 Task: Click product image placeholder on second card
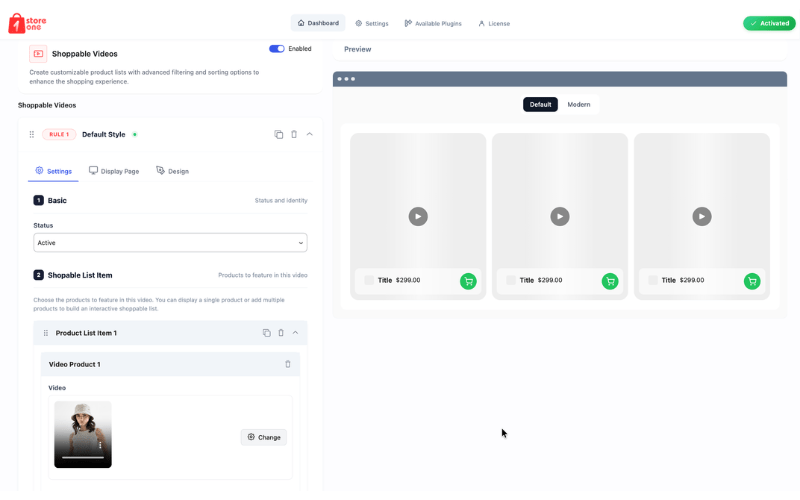511,280
